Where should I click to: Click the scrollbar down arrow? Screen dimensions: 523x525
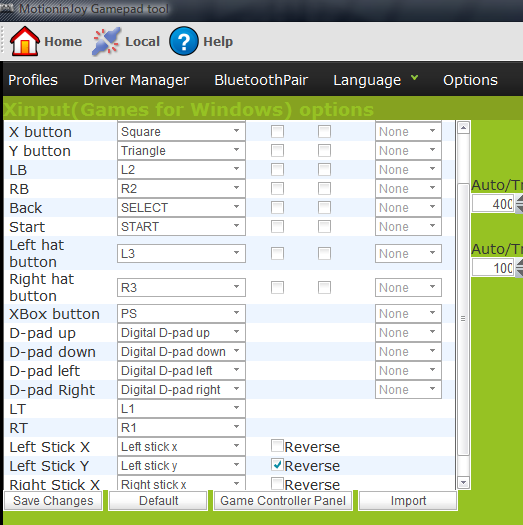coord(463,482)
